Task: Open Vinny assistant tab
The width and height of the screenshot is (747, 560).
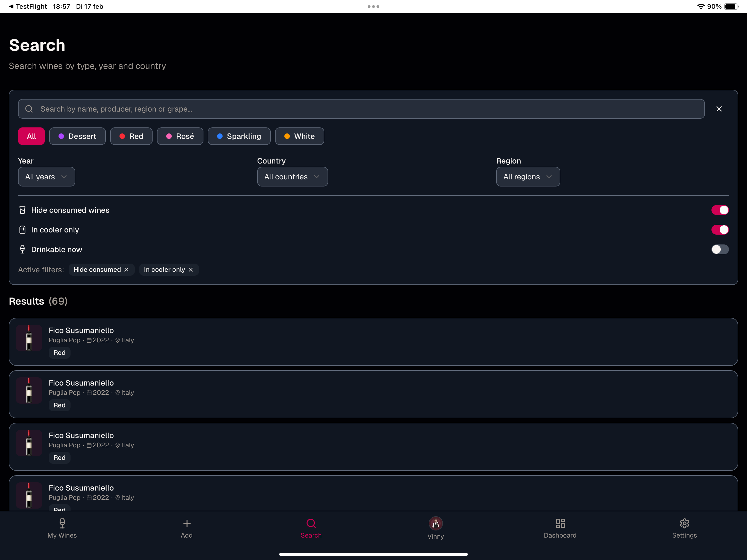Action: (436, 529)
